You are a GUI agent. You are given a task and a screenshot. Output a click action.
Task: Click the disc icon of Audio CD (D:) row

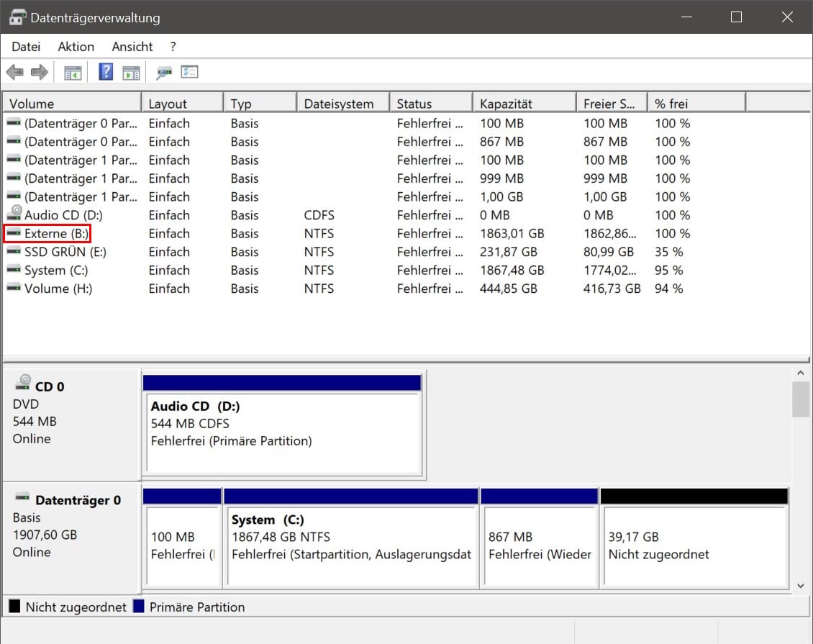pos(14,213)
